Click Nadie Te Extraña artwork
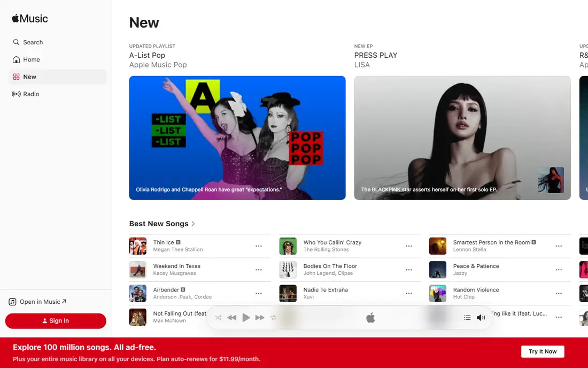Viewport: 588px width, 368px height. click(288, 293)
